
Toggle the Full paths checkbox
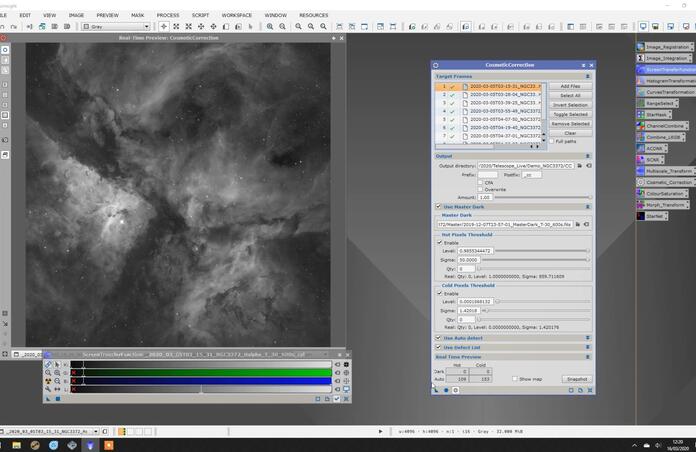pyautogui.click(x=552, y=141)
